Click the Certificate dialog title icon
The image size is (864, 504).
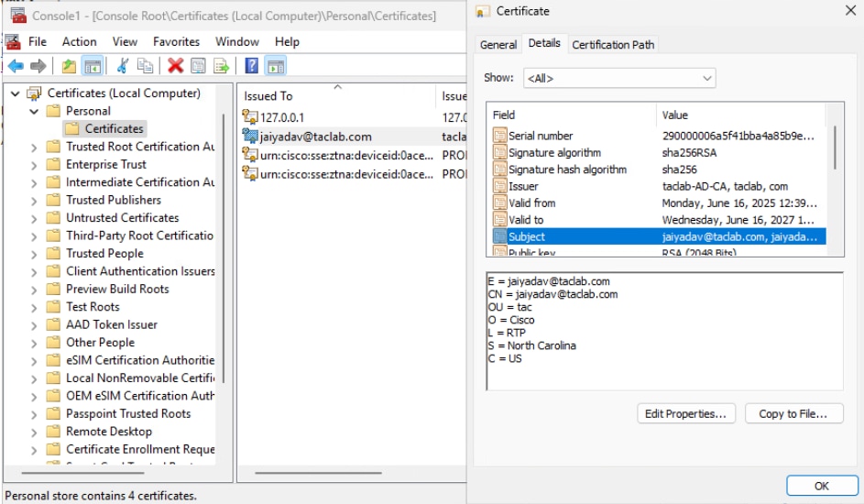482,12
